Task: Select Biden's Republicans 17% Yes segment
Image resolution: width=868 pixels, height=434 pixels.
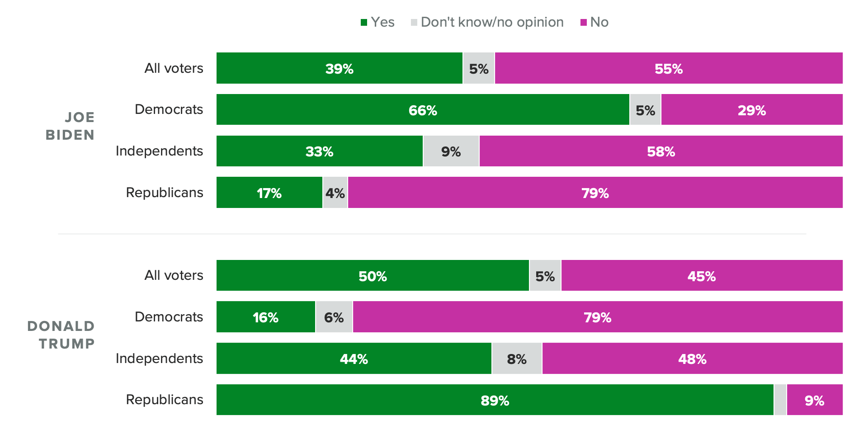Action: coord(269,193)
